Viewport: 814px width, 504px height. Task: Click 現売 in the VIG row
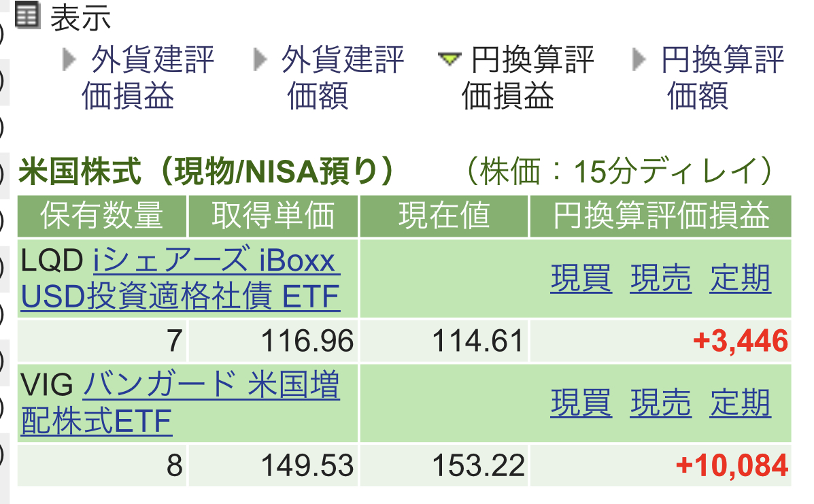coord(660,403)
